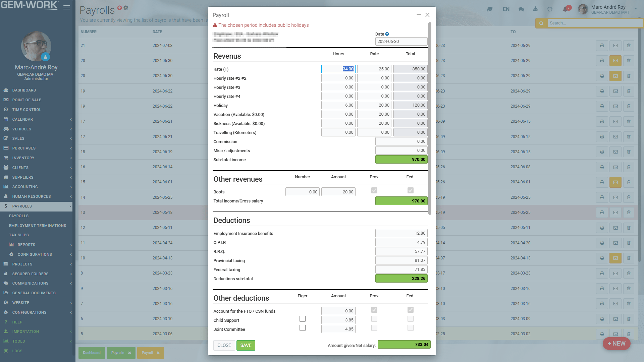Click the add new payroll plus icon
644x362 pixels.
pyautogui.click(x=119, y=7)
